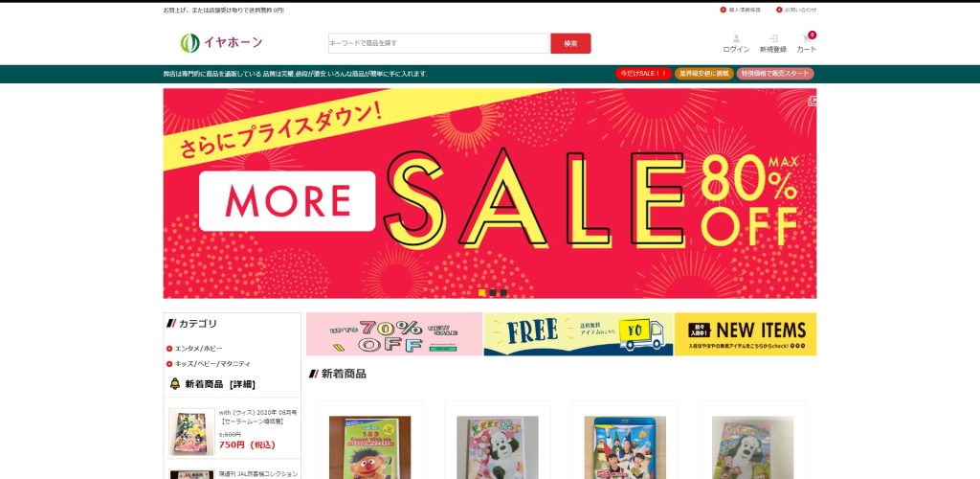
Task: Open the エンタメ/ホビー category
Action: (x=198, y=349)
